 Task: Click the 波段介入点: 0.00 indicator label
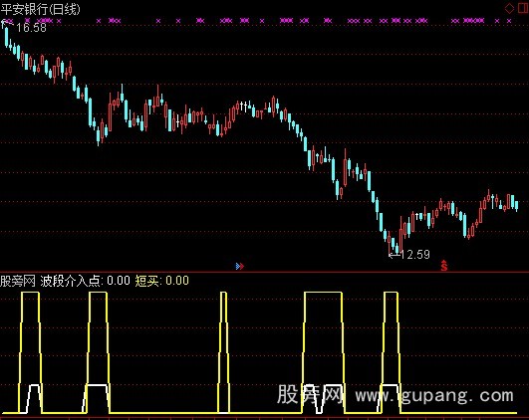pos(85,281)
